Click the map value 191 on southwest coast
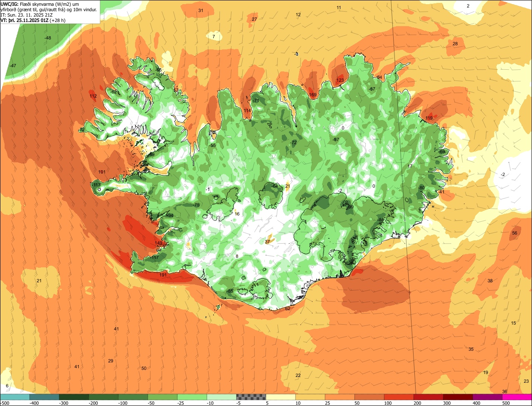The height and width of the screenshot is (406, 532). [163, 275]
